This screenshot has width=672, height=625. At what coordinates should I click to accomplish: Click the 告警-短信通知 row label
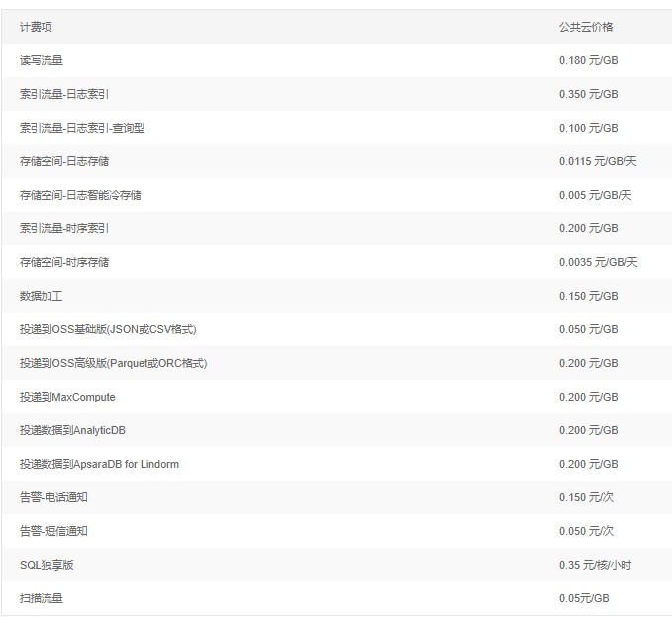click(53, 531)
